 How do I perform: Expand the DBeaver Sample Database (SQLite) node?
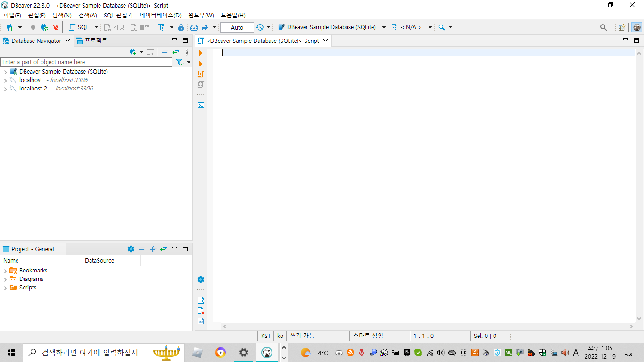click(x=5, y=72)
